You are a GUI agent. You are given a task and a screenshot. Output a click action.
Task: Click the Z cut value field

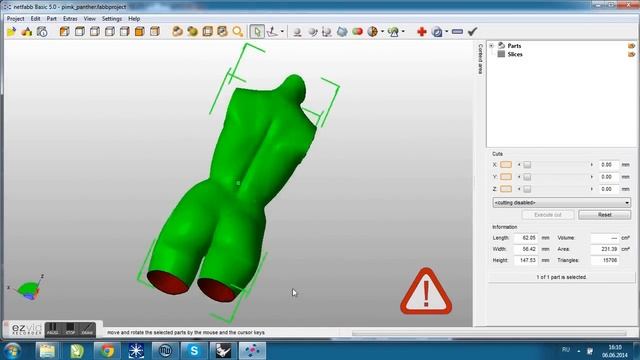608,189
